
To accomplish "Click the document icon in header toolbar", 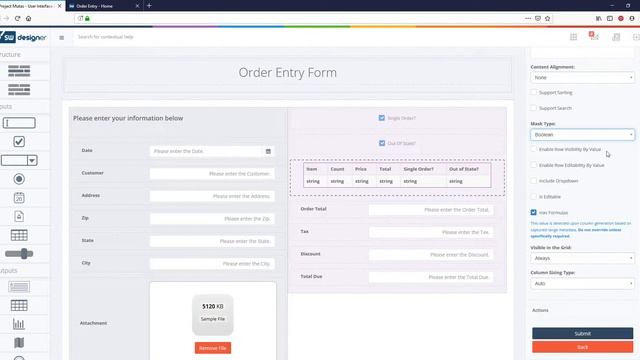I will point(616,37).
